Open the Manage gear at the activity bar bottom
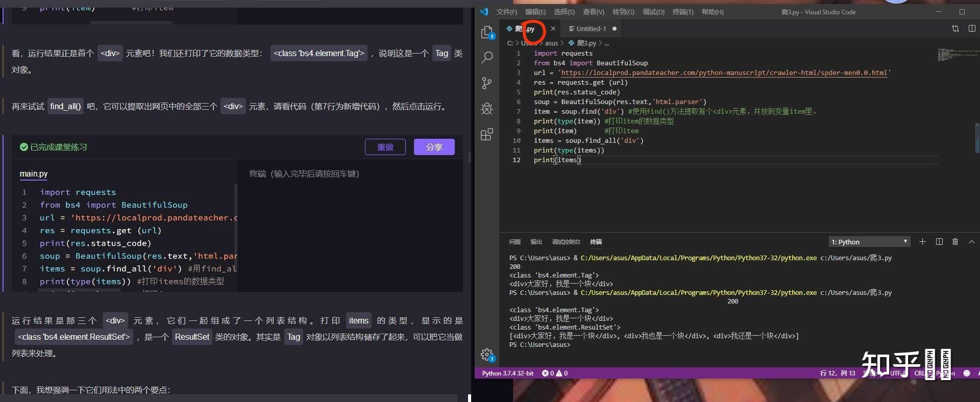 point(487,355)
